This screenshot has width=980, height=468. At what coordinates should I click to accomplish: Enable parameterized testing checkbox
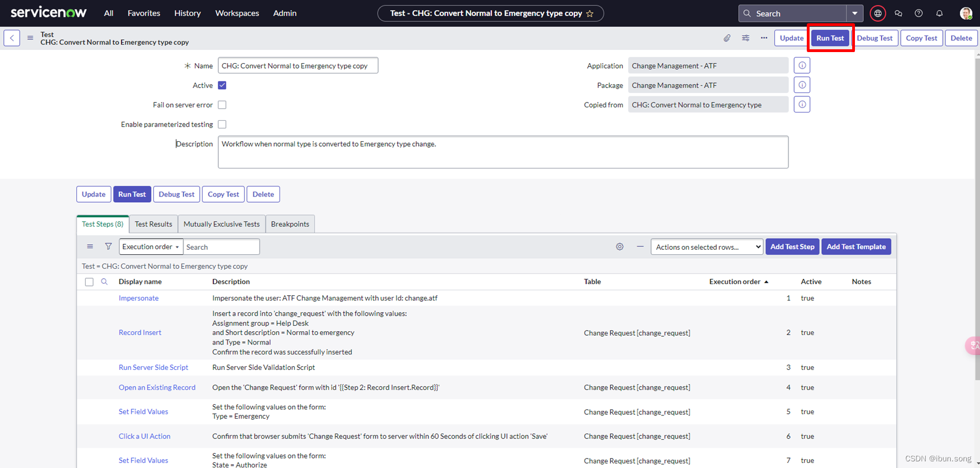tap(222, 124)
